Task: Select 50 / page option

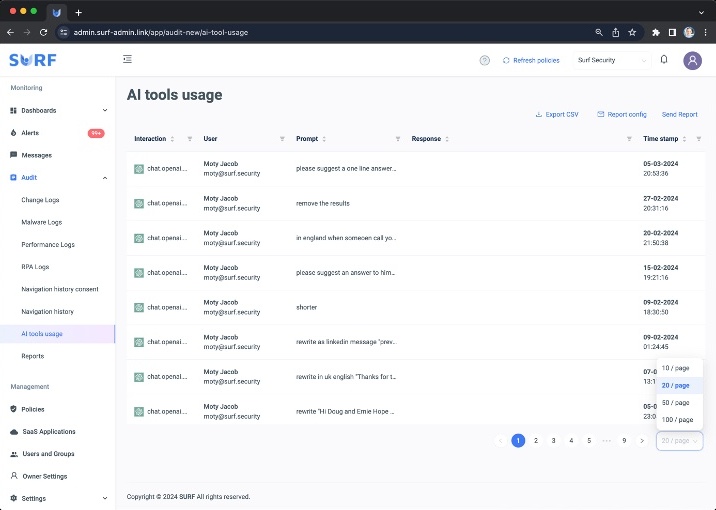Action: 679,403
